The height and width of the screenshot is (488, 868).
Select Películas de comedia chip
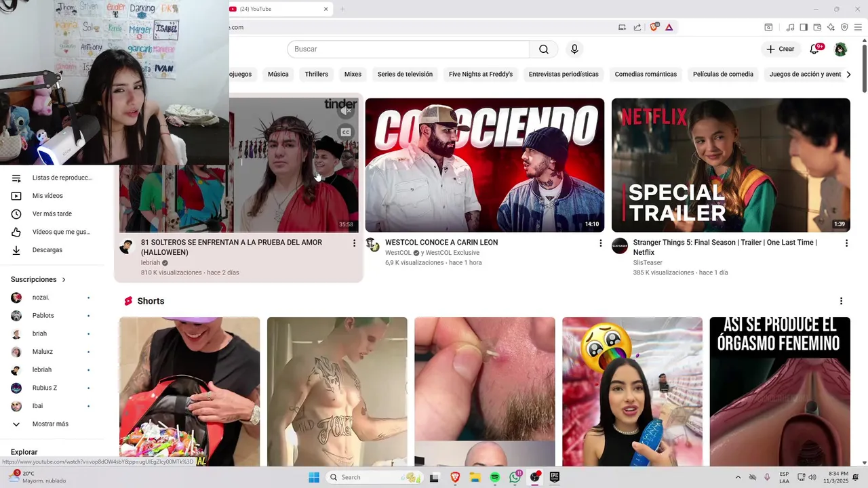(x=723, y=74)
